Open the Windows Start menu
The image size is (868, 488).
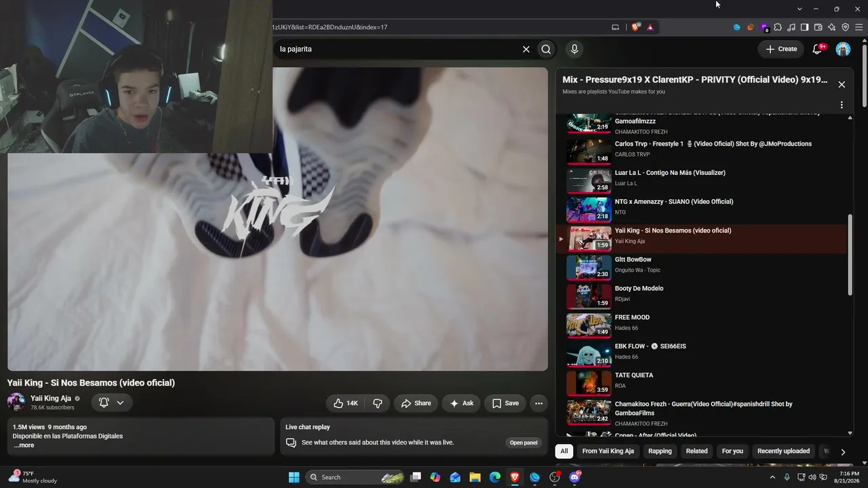pos(294,477)
